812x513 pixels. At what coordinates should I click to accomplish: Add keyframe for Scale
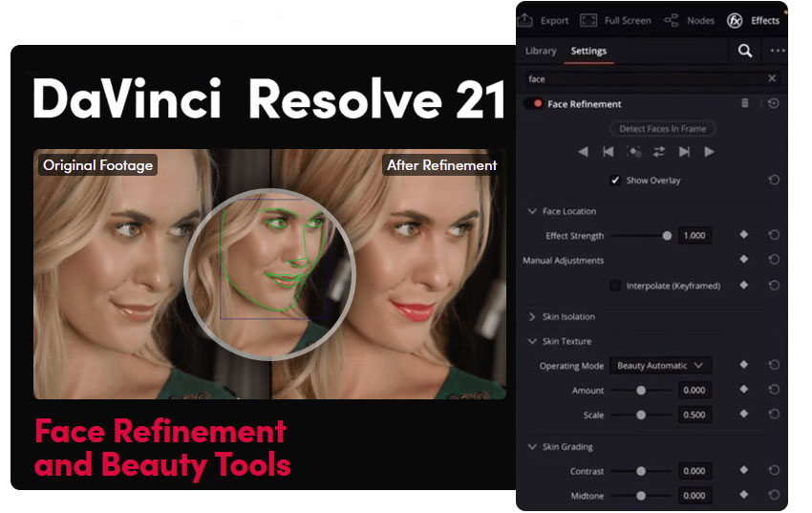click(743, 414)
